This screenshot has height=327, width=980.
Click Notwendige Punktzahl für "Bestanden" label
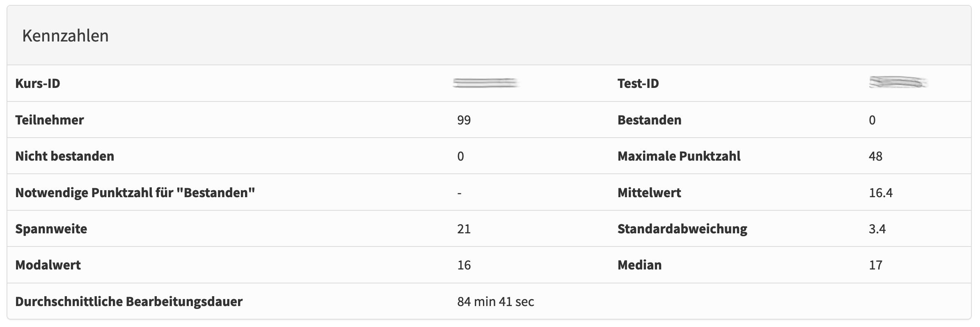tap(135, 193)
